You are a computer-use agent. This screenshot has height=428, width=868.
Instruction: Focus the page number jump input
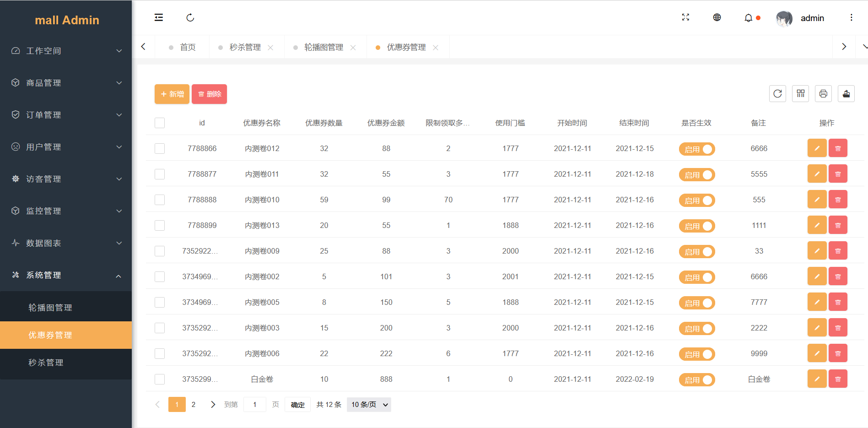point(255,405)
